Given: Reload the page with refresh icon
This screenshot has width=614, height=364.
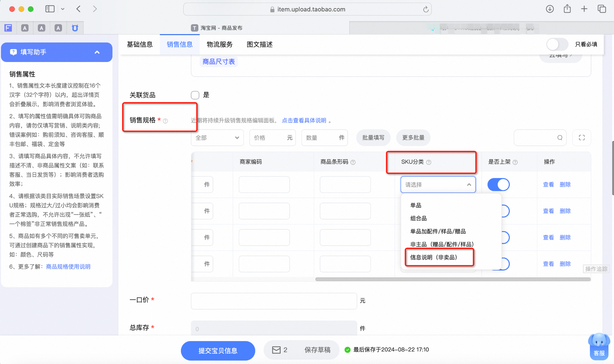Looking at the screenshot, I should click(x=426, y=9).
